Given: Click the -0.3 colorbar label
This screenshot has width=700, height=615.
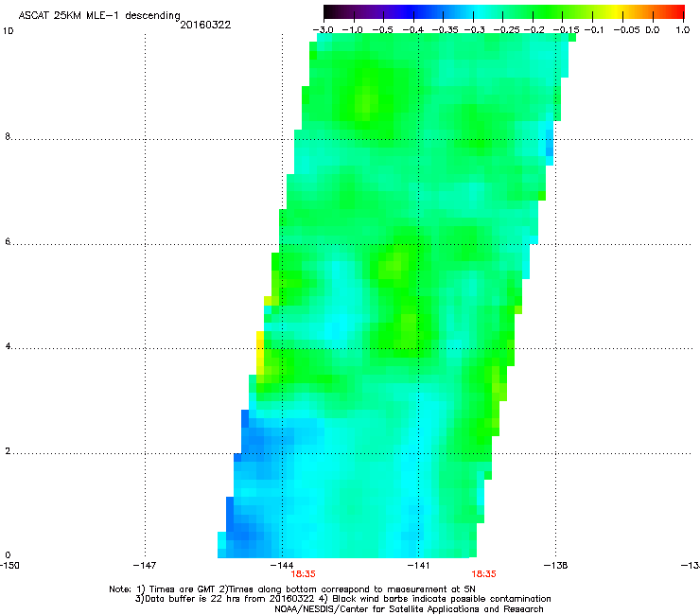Looking at the screenshot, I should (x=475, y=30).
